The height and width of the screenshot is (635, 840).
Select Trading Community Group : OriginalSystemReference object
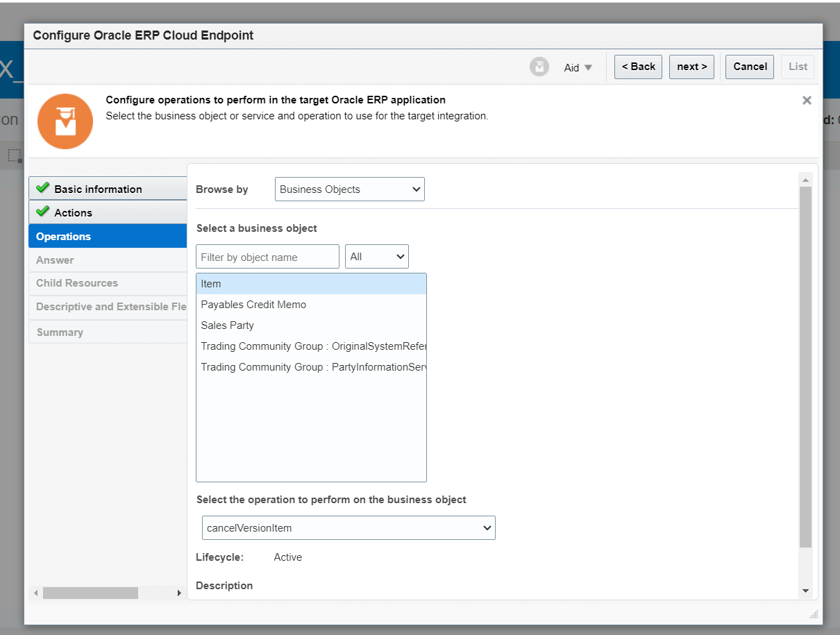tap(311, 346)
